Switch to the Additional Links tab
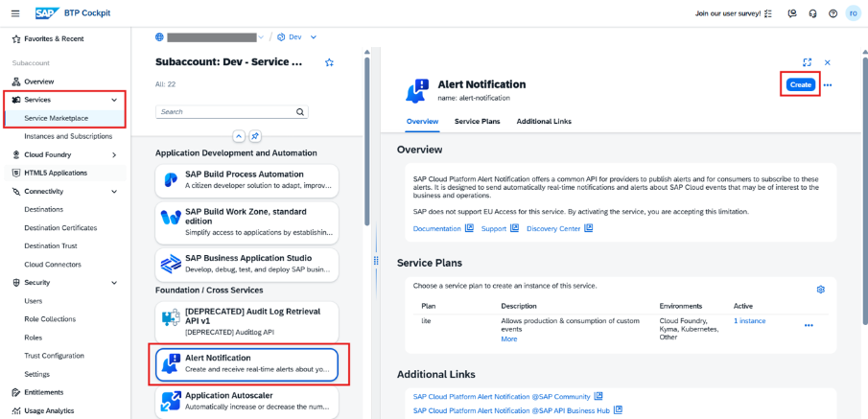 click(x=544, y=121)
